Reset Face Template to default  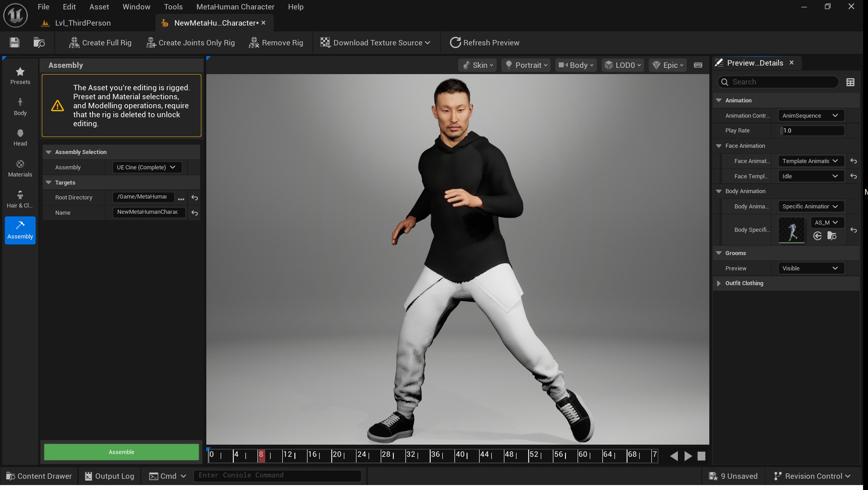(854, 176)
